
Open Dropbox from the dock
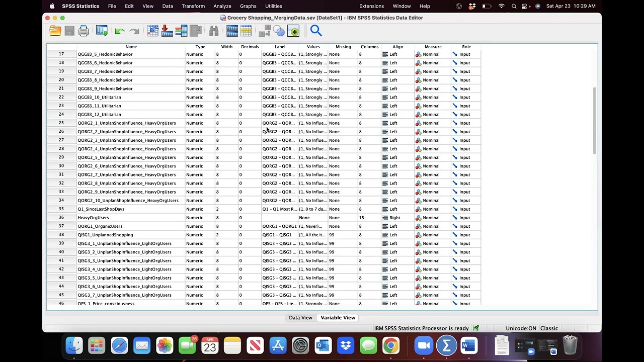(346, 345)
